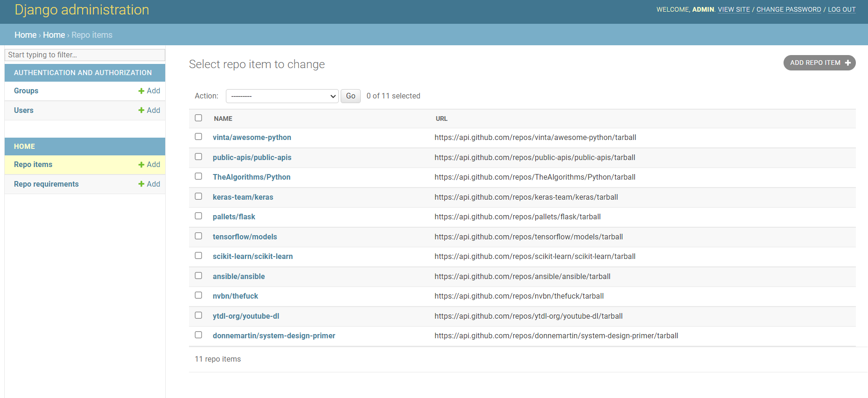Open Repo requirements in the sidebar
Screen dimensions: 868x398
(x=46, y=184)
